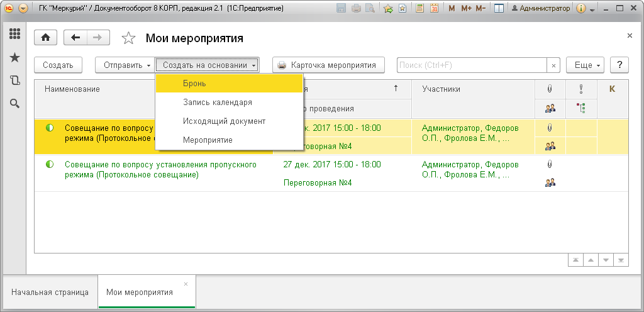Click the Создать button
This screenshot has width=644, height=312.
coord(58,65)
